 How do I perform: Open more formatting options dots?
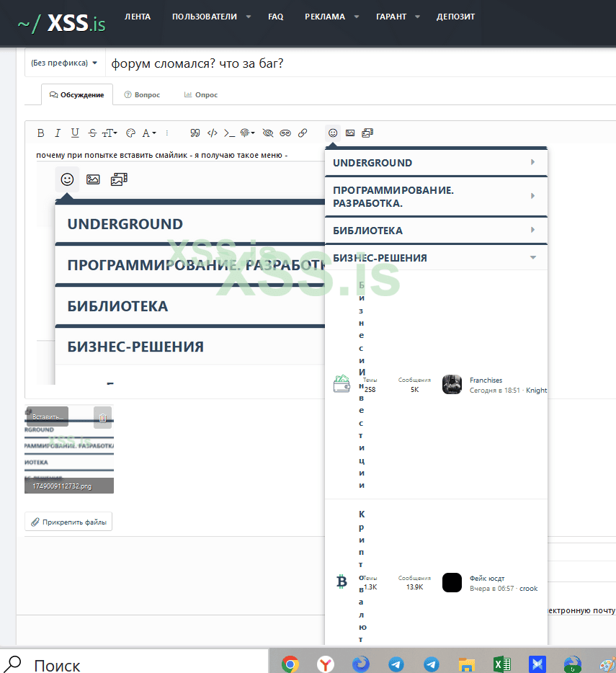tap(167, 133)
